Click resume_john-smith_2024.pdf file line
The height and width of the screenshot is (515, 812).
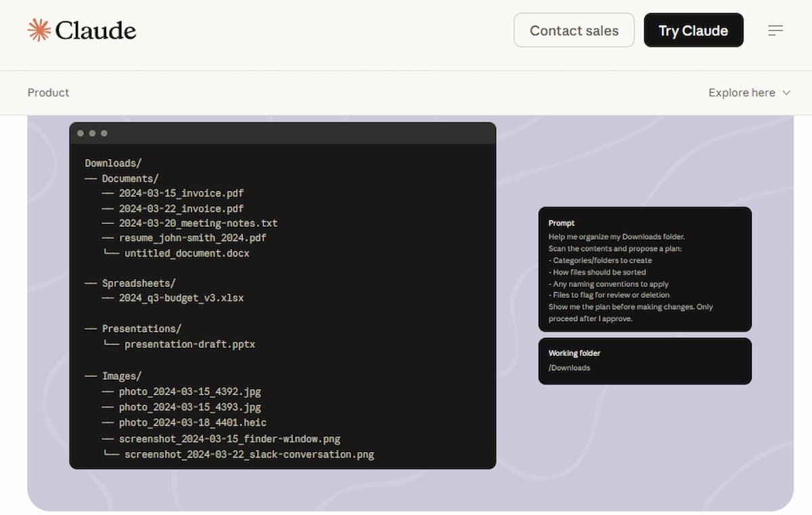tap(192, 238)
